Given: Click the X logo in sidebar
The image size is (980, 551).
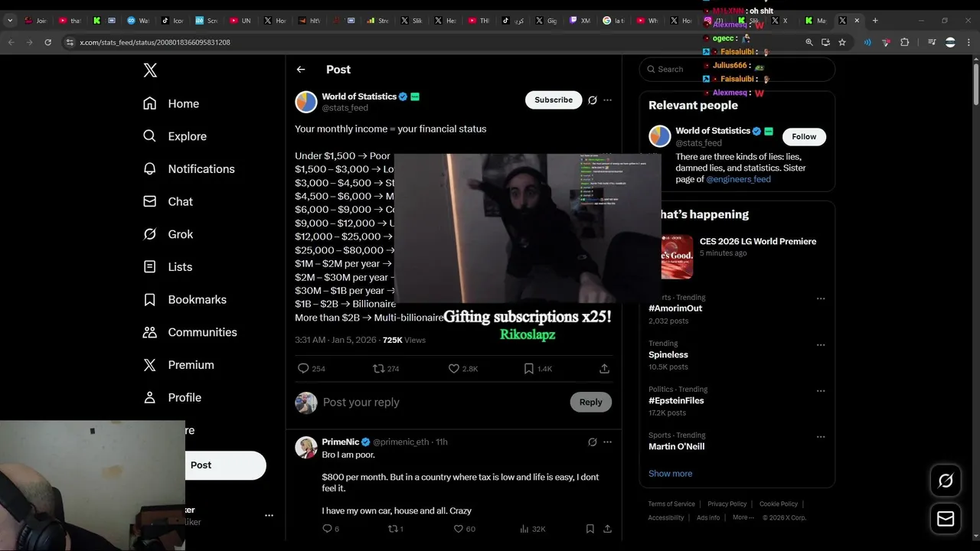Looking at the screenshot, I should tap(150, 70).
